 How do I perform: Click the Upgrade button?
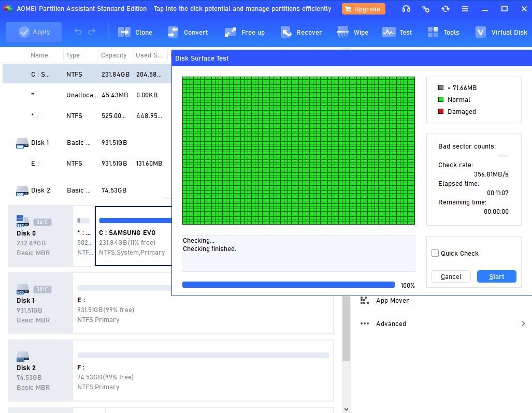pos(363,8)
